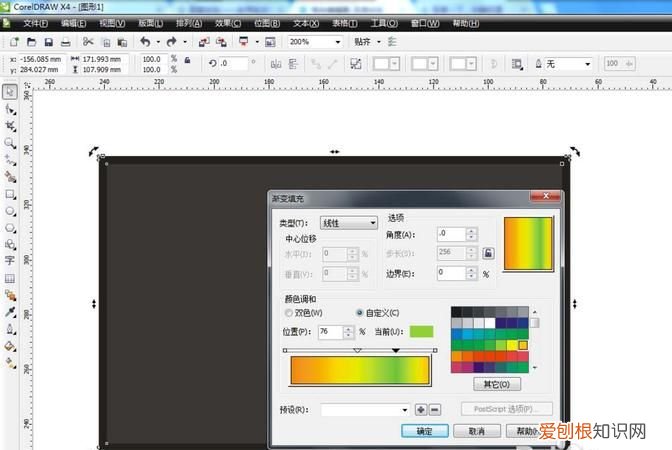Pick the Text tool in toolbox
The image size is (672, 450).
click(10, 261)
